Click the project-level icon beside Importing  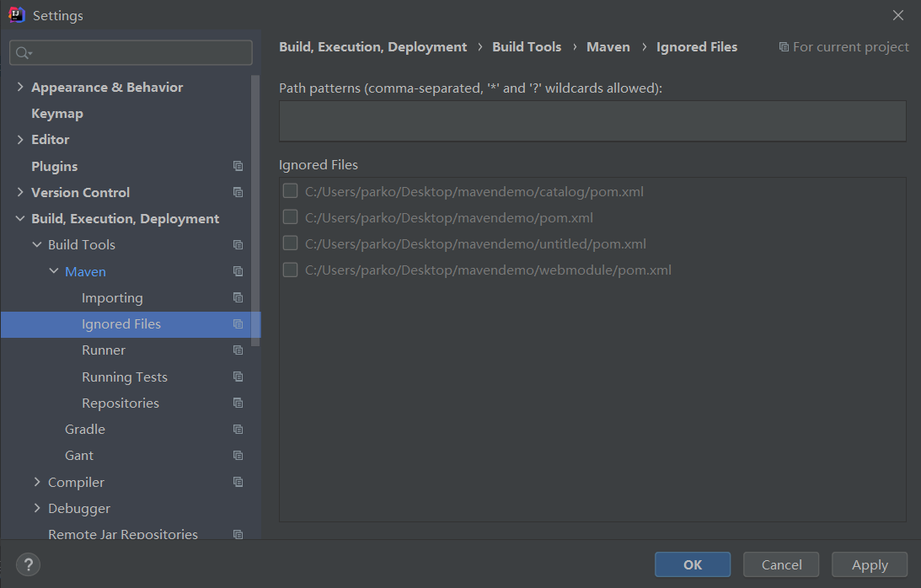point(238,298)
